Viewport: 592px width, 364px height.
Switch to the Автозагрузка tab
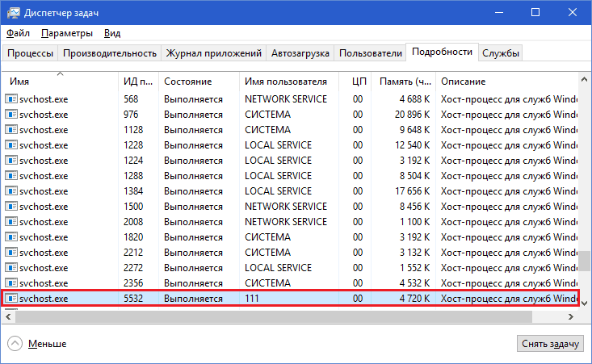(300, 53)
